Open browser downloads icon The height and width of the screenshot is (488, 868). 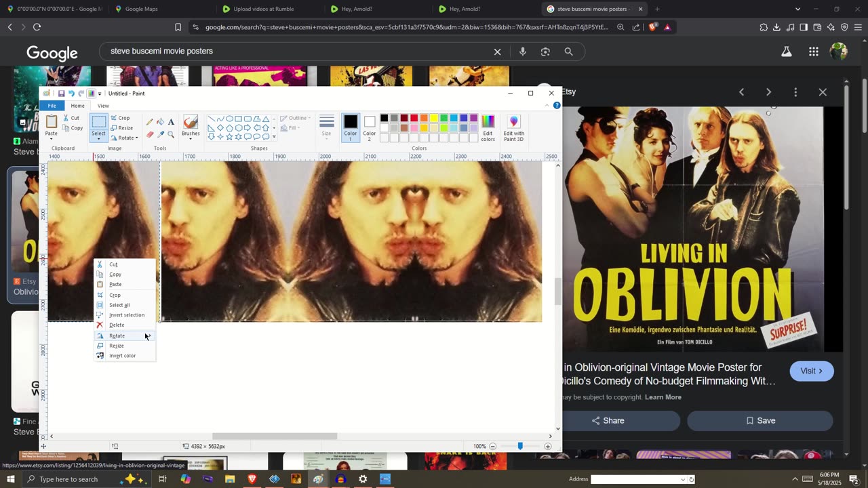click(776, 27)
